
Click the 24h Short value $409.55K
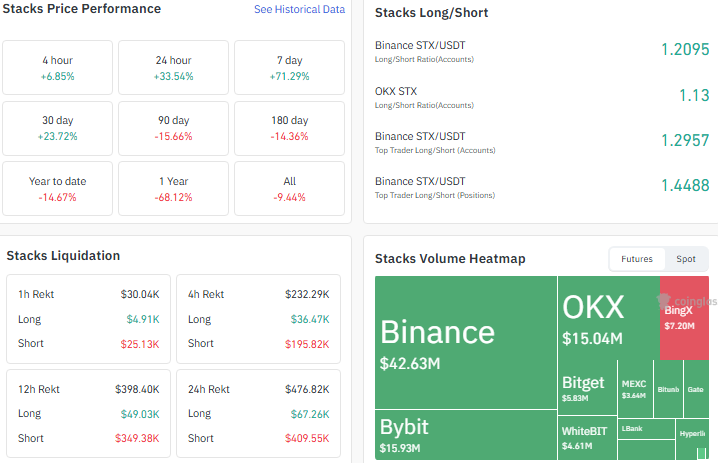[x=307, y=438]
